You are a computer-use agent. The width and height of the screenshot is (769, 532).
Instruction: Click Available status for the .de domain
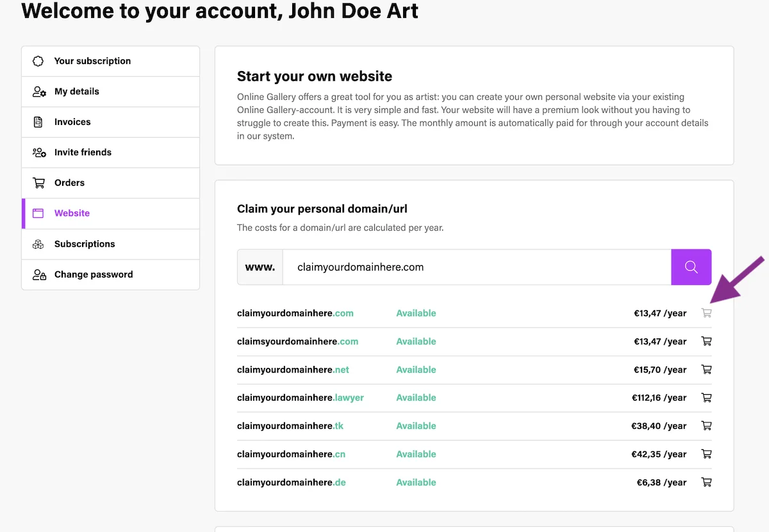(416, 483)
